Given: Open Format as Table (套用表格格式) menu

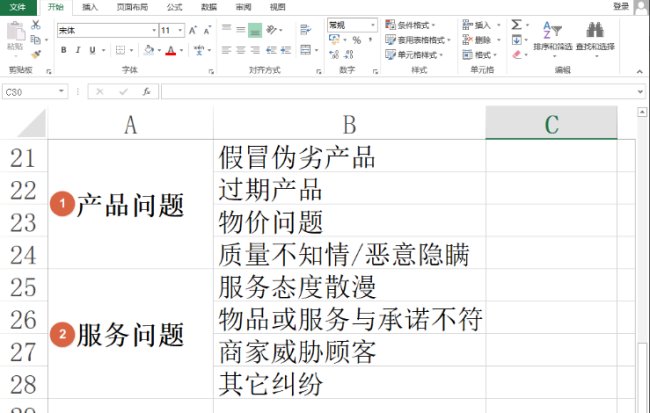Looking at the screenshot, I should 417,40.
